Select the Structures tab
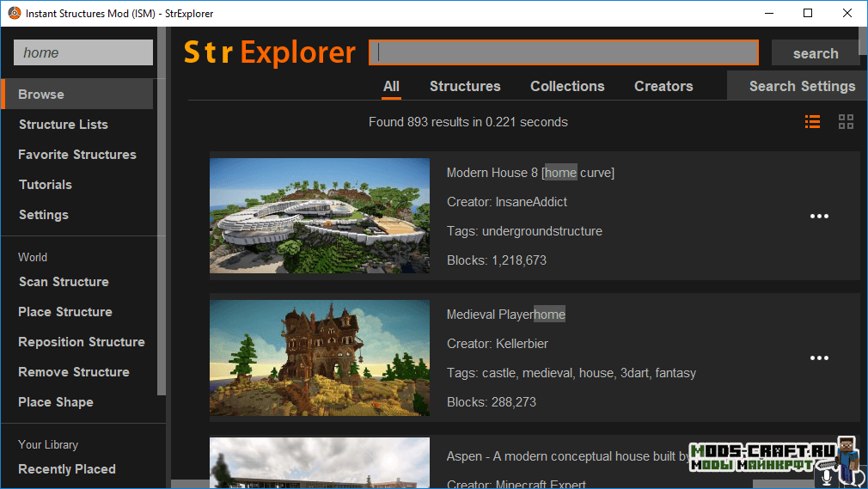 [465, 86]
